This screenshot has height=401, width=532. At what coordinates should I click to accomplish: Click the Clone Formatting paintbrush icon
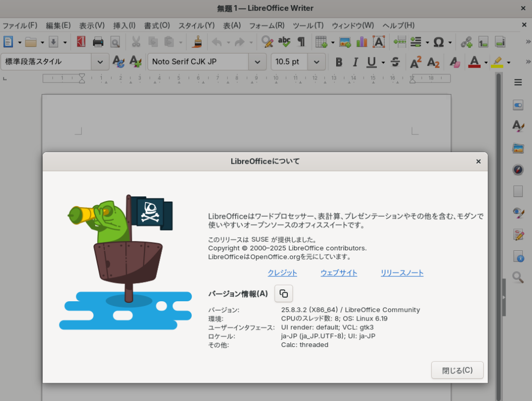(197, 42)
